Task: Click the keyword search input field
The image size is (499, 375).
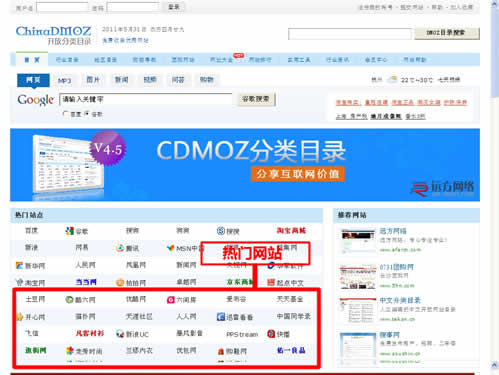Action: (x=146, y=99)
